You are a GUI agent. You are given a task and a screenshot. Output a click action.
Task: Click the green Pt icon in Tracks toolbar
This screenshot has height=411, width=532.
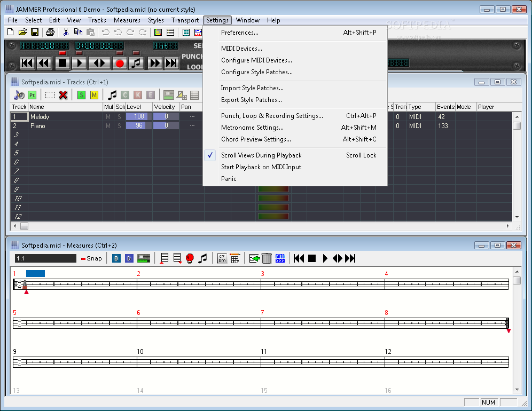[x=32, y=96]
